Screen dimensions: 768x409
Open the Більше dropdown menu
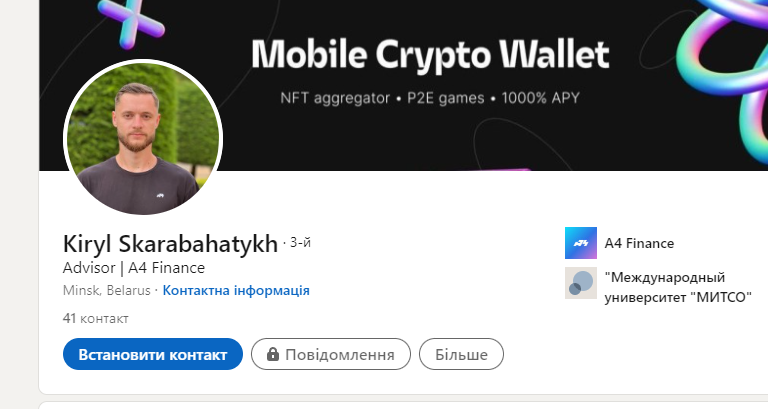[x=461, y=354]
